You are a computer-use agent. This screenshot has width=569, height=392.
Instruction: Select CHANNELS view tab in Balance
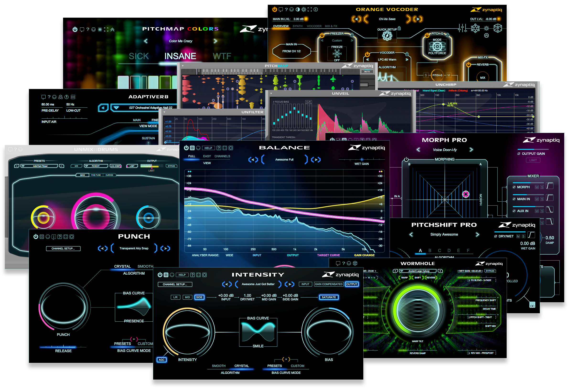[222, 156]
